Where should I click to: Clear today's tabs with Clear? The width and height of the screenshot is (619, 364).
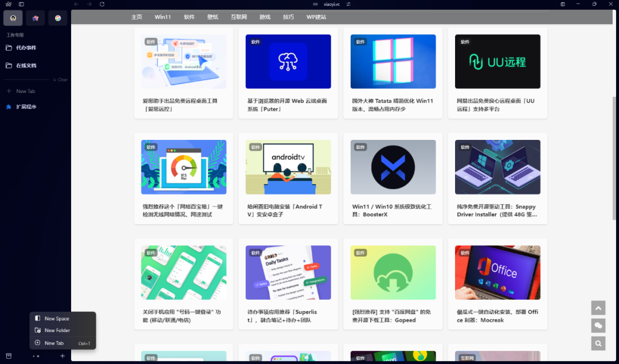coord(60,80)
